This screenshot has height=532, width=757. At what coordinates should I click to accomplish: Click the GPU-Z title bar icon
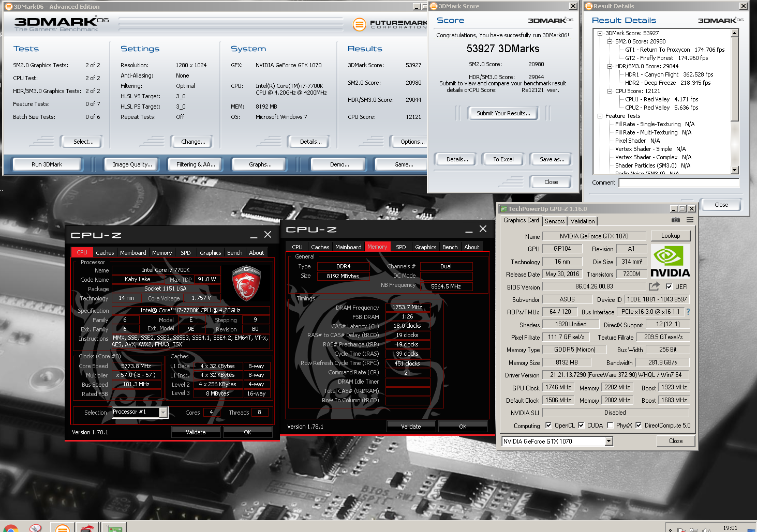click(x=503, y=209)
